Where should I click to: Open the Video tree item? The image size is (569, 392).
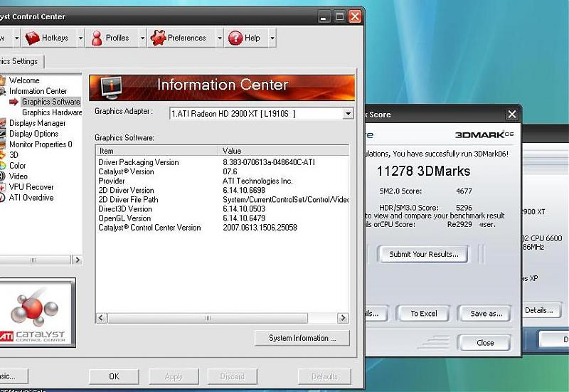[x=18, y=176]
